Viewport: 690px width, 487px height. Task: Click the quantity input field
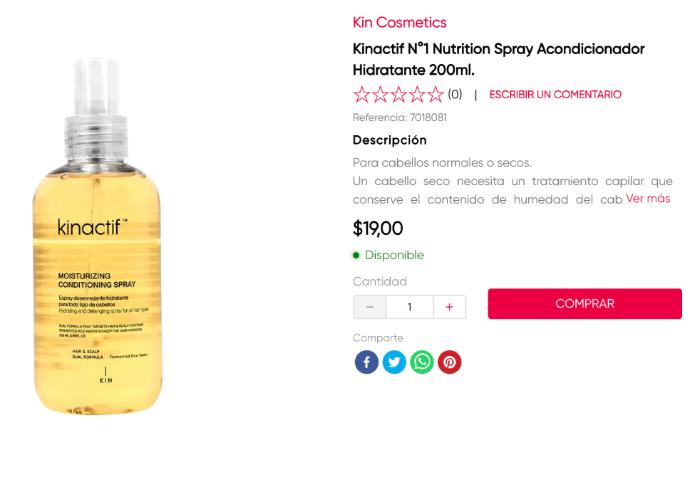click(x=410, y=307)
